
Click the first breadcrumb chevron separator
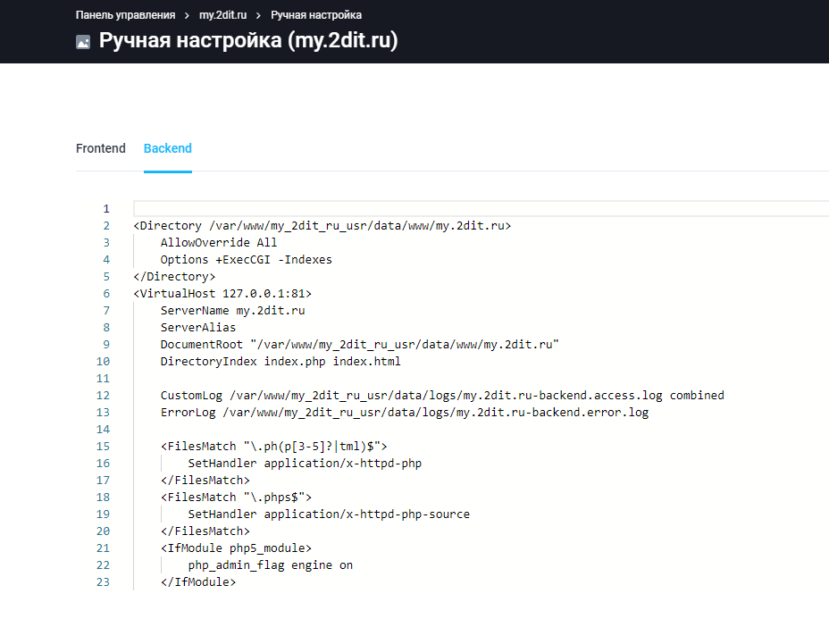pos(188,15)
